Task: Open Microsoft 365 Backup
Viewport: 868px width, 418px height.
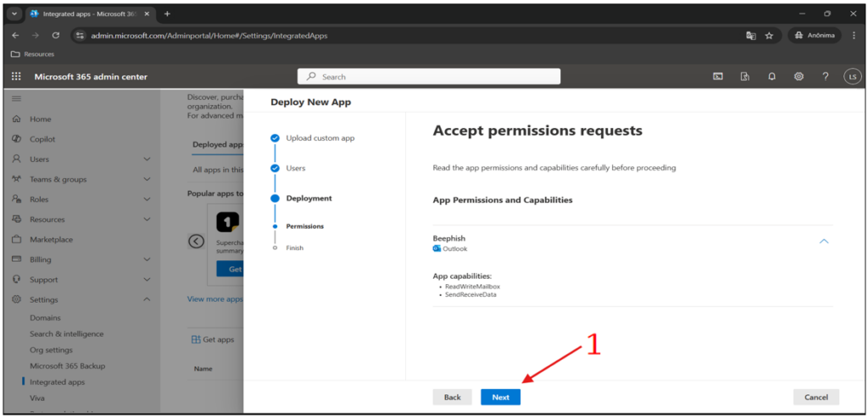Action: pyautogui.click(x=68, y=366)
